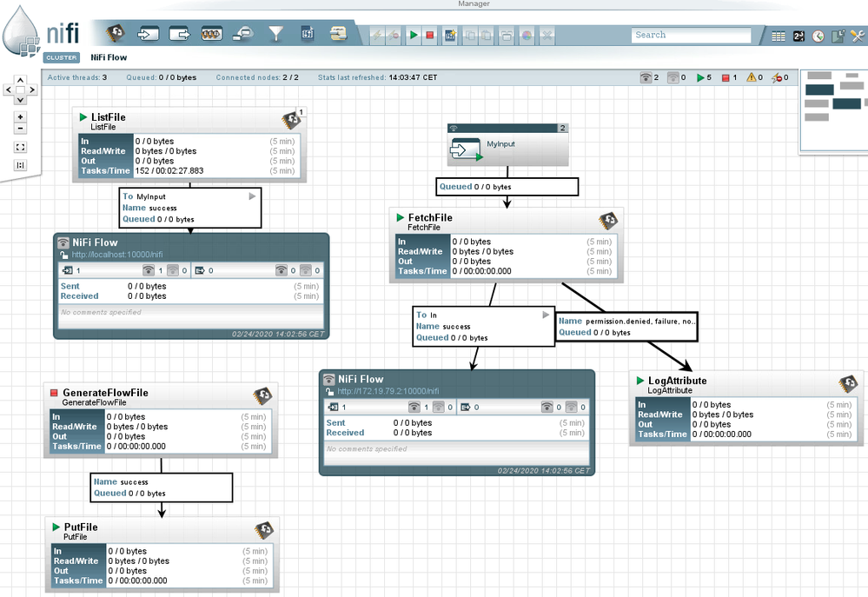Click the MyInput input port
This screenshot has height=597, width=868.
507,145
